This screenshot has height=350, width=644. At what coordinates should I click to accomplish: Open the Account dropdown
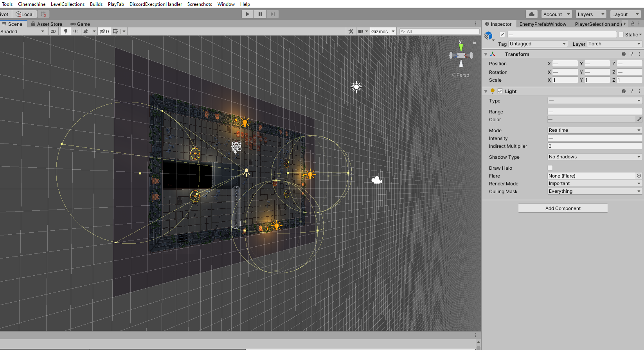[556, 14]
